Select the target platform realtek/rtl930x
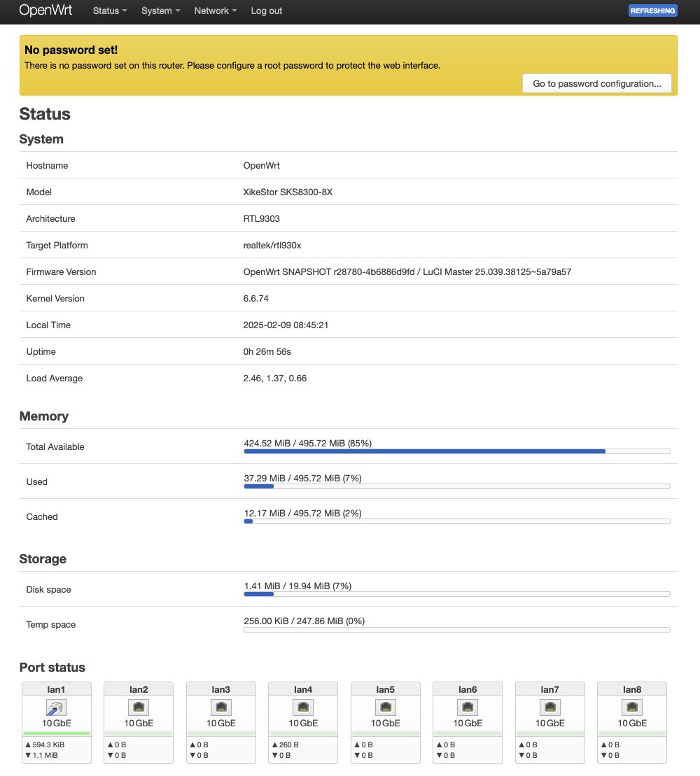Screen dimensions: 700x776 (x=272, y=246)
